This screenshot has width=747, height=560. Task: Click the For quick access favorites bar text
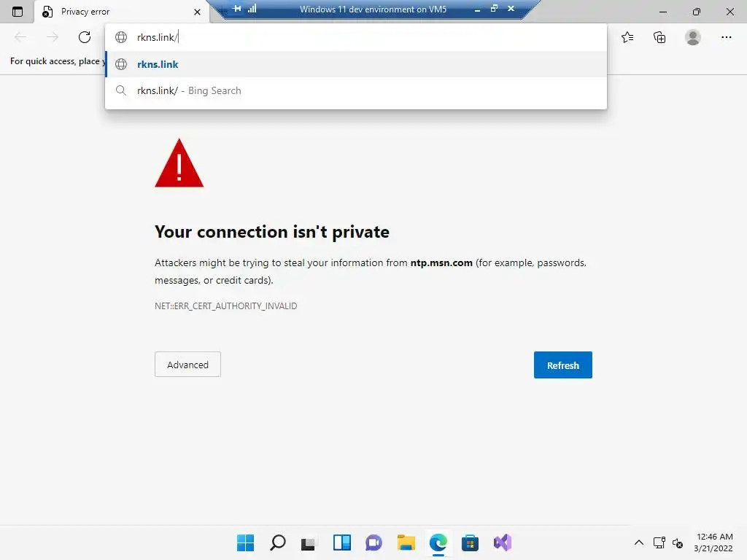click(57, 61)
